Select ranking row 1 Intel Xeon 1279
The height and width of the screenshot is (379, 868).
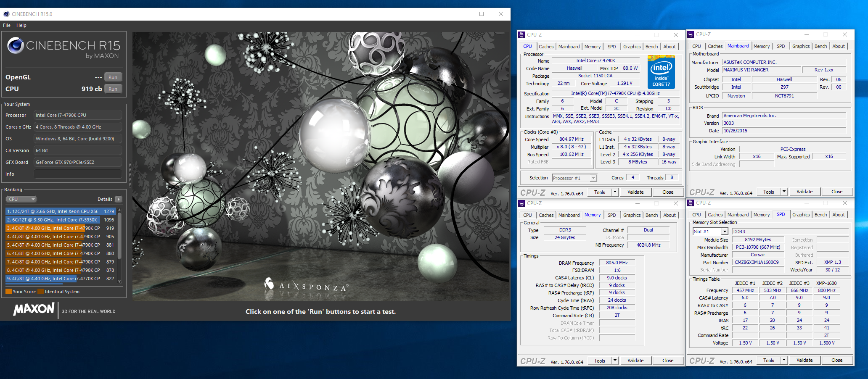61,211
